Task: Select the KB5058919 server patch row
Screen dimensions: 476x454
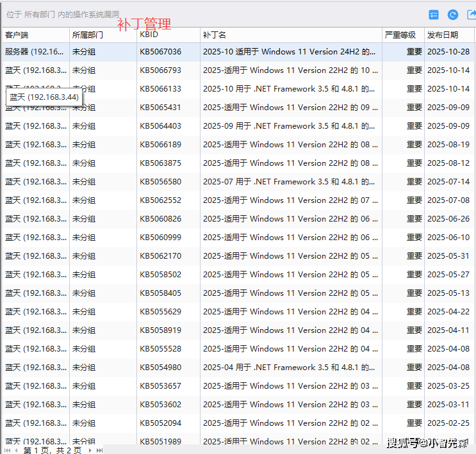Action: 160,330
